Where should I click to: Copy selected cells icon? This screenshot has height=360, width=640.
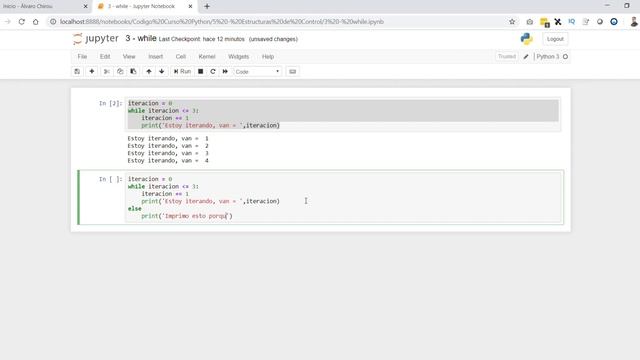120,71
